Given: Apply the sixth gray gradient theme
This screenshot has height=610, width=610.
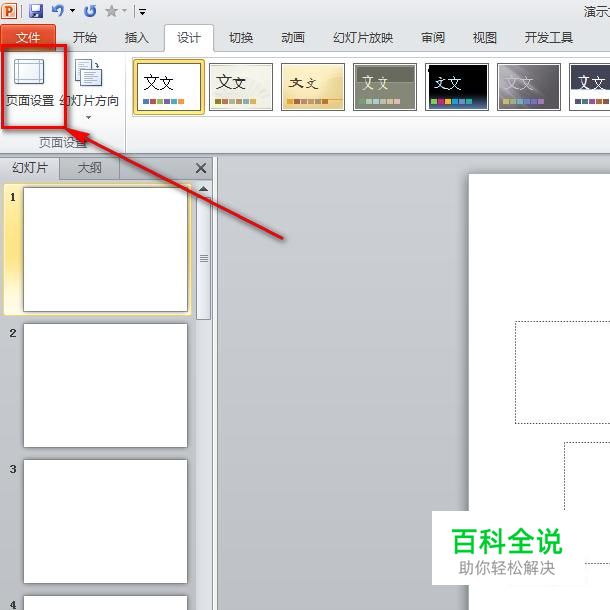Looking at the screenshot, I should tap(529, 87).
